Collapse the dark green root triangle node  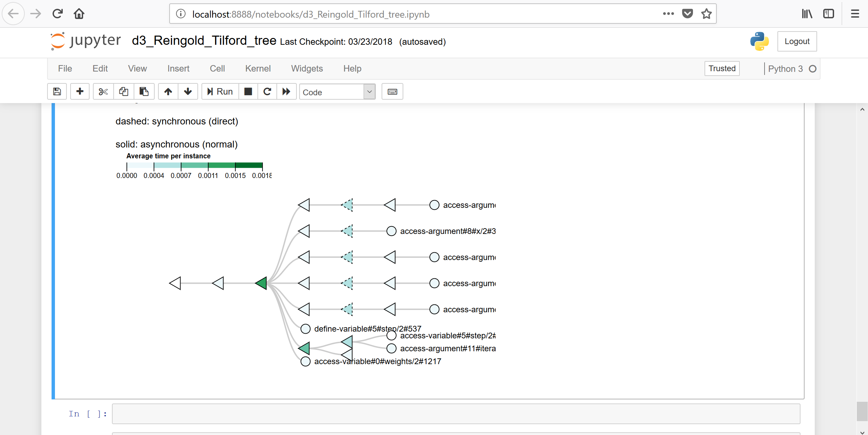[x=262, y=283]
